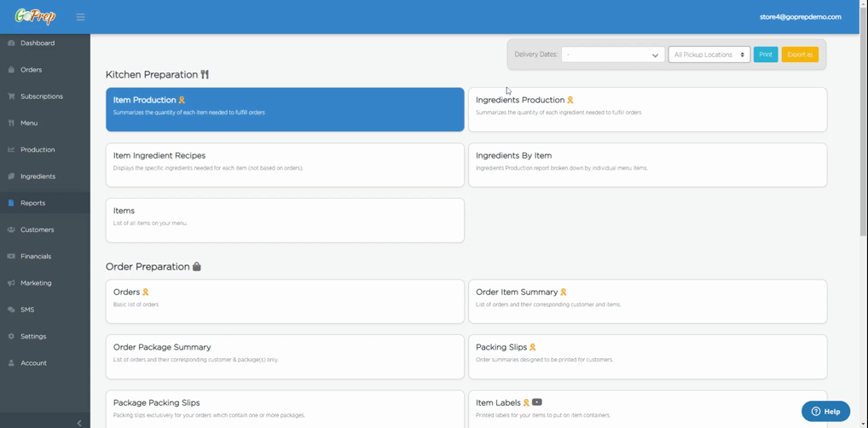The image size is (868, 428).
Task: Click the Dashboard sidebar icon
Action: [11, 43]
